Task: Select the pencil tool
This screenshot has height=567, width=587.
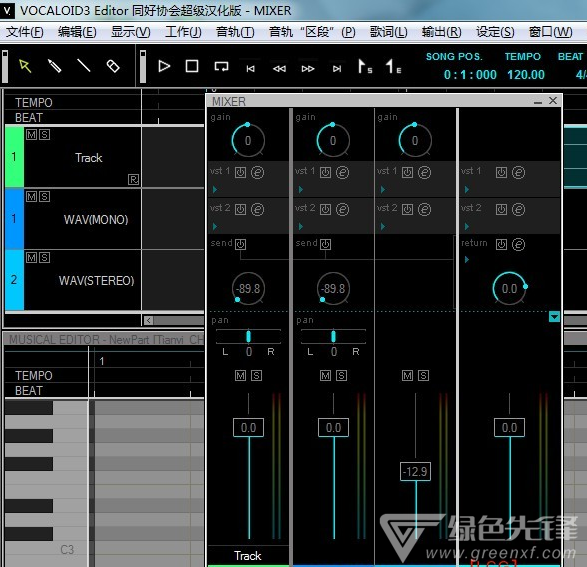Action: [x=55, y=66]
